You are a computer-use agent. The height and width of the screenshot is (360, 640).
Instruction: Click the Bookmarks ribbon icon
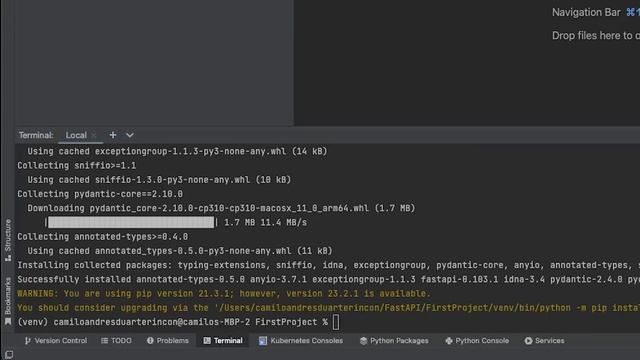[x=8, y=322]
